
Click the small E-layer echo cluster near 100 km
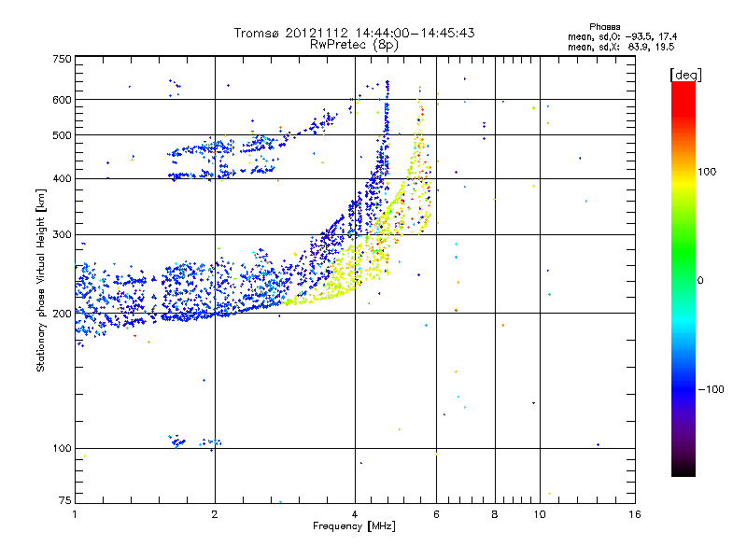(x=194, y=441)
